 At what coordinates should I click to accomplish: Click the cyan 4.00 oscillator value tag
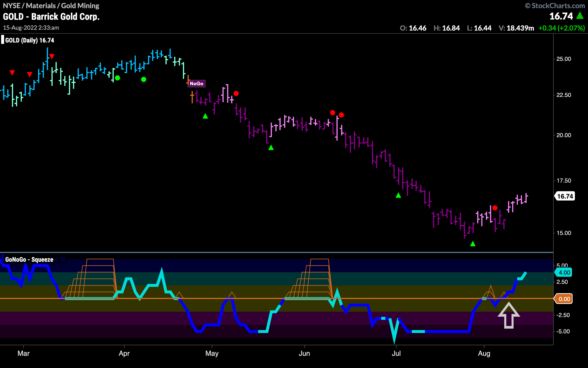pos(564,273)
